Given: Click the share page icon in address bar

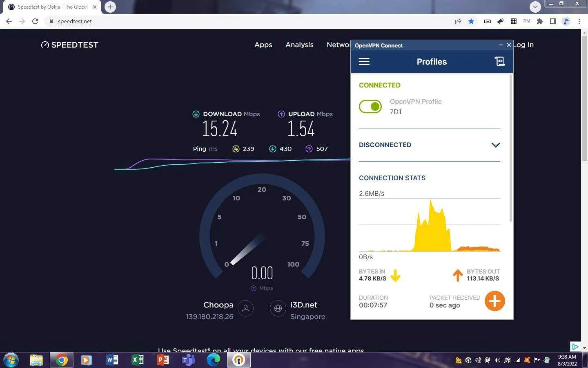Looking at the screenshot, I should point(458,21).
